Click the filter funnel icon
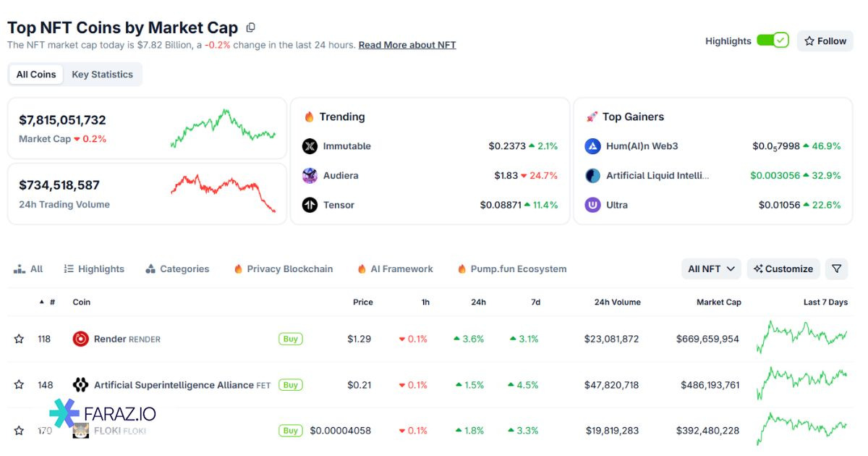 pyautogui.click(x=836, y=269)
